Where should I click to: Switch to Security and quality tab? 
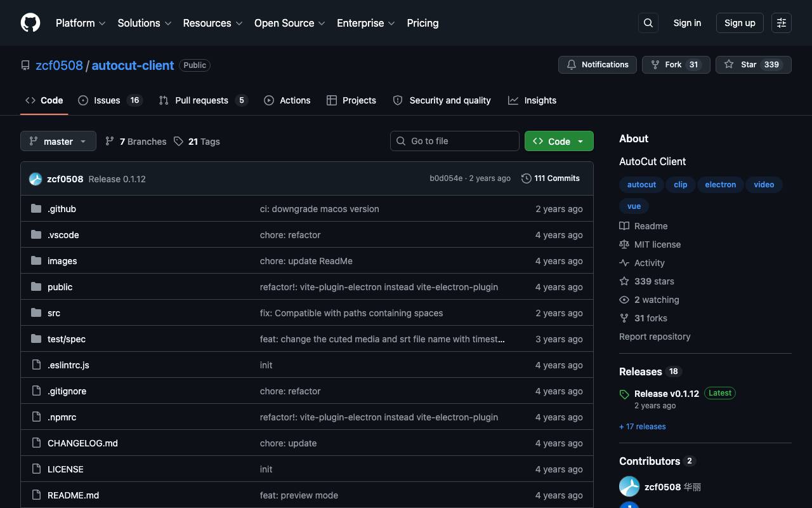coord(442,100)
